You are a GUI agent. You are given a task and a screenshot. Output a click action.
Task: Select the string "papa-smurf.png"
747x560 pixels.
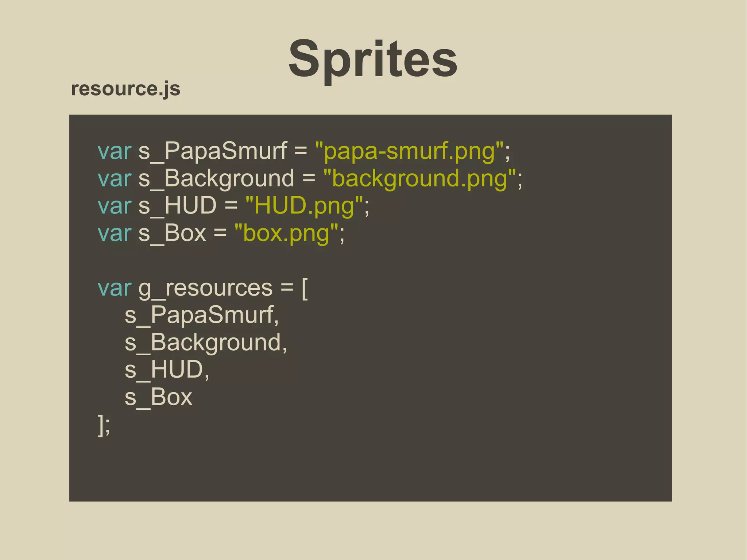[410, 151]
